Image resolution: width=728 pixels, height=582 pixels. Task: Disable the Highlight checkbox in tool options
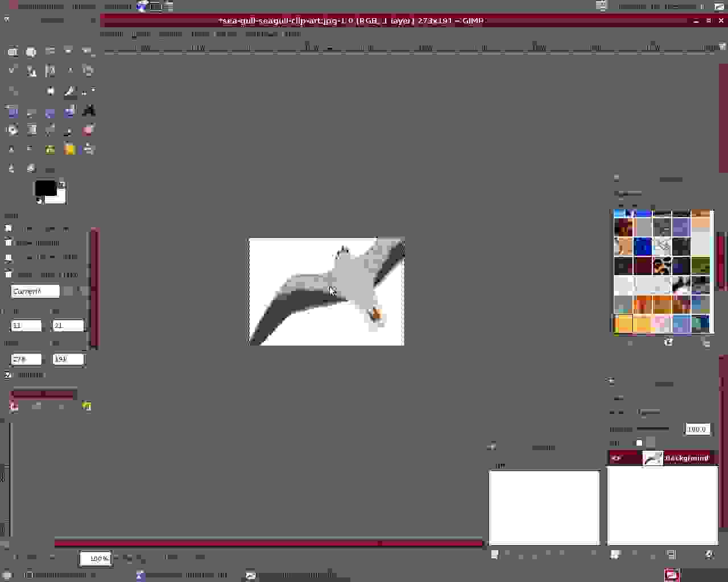tap(8, 375)
